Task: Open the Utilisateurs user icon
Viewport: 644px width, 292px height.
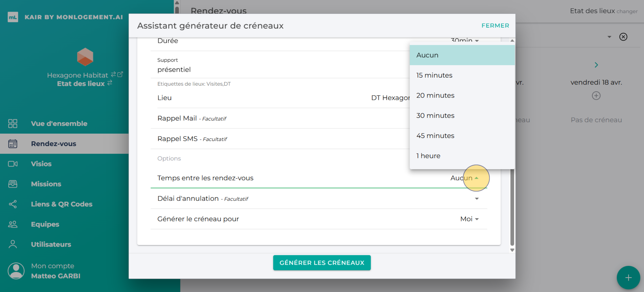Action: 12,244
